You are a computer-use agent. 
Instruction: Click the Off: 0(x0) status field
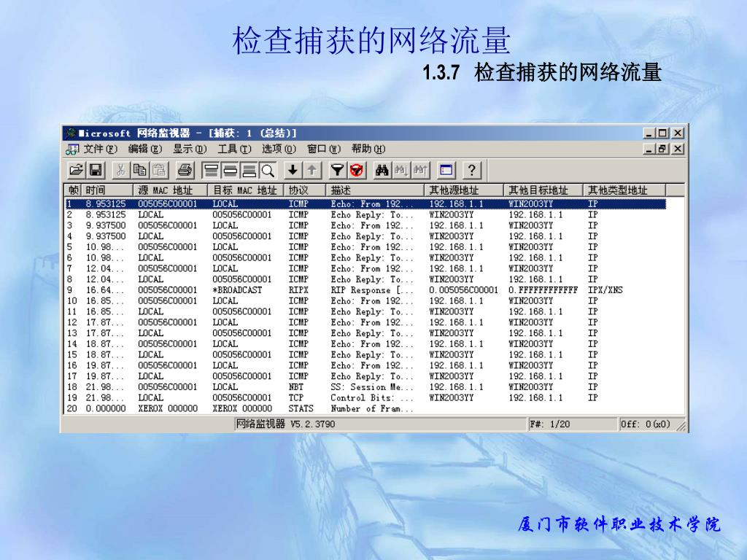[x=646, y=424]
